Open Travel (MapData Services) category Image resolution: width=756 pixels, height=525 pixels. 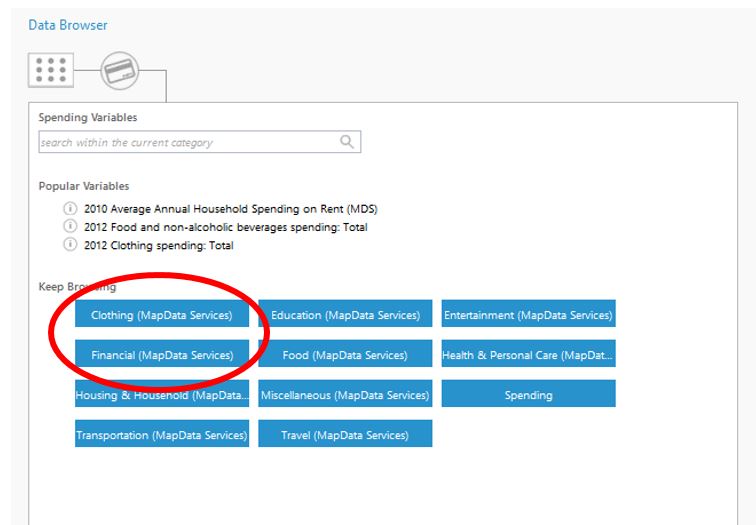click(345, 433)
